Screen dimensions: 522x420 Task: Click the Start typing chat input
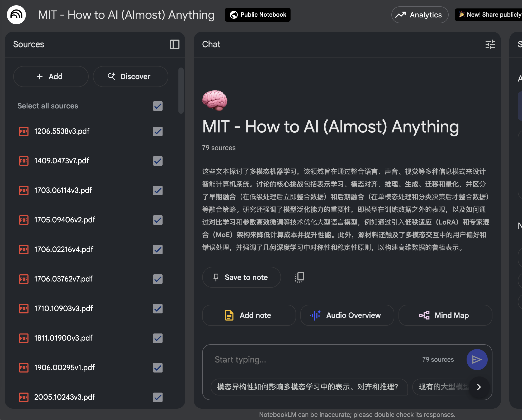click(x=314, y=360)
